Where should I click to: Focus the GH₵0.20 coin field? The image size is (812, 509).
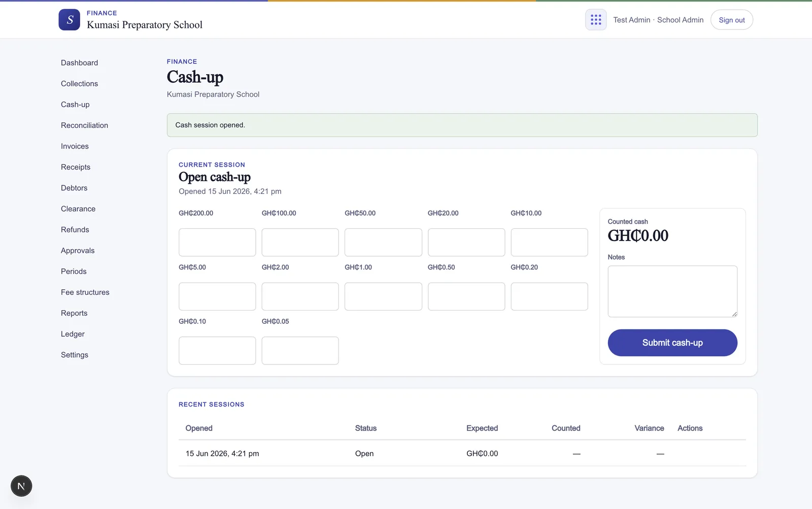click(549, 296)
